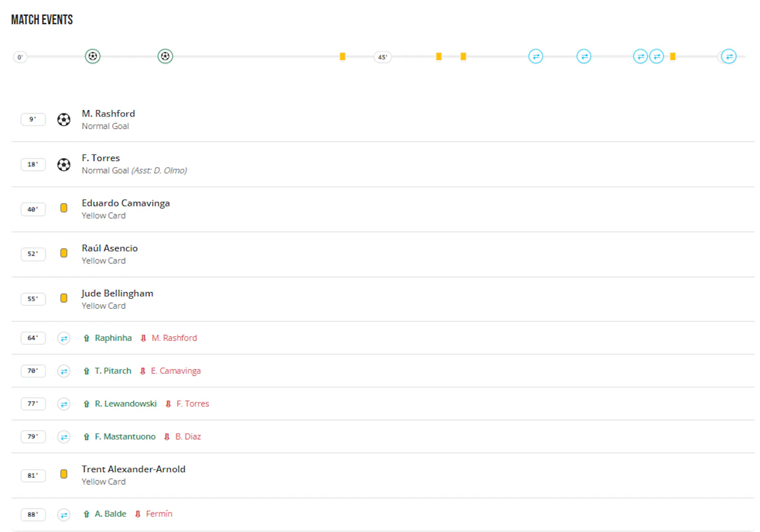Click yellow card icon beside Eduardo Camavinga
This screenshot has height=532, width=760.
[x=64, y=208]
